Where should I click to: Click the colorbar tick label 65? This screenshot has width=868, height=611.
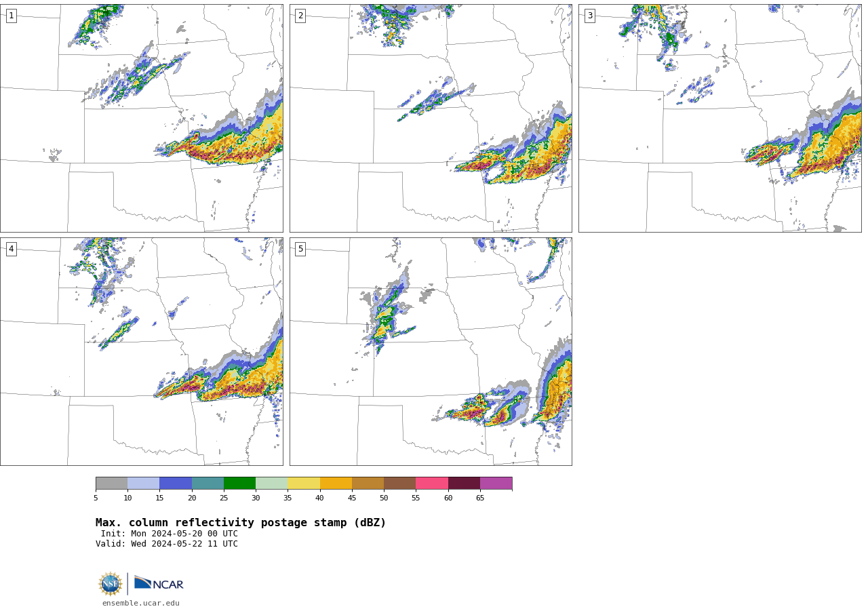pyautogui.click(x=480, y=498)
